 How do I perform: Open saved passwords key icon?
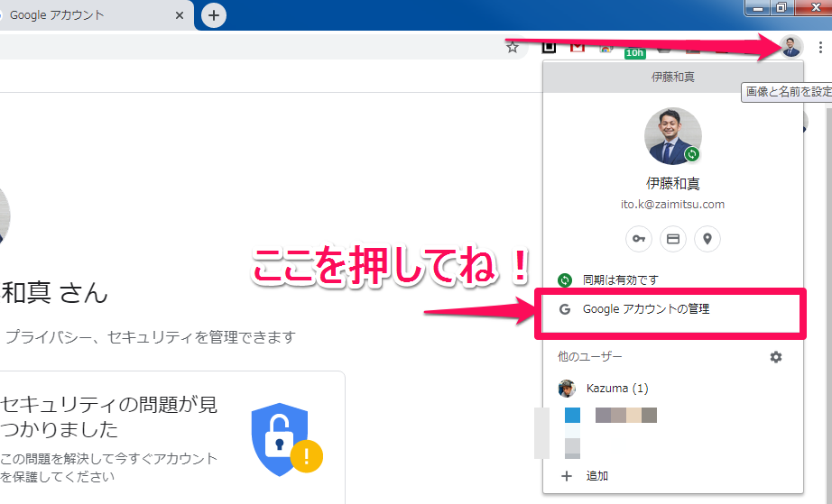point(639,239)
